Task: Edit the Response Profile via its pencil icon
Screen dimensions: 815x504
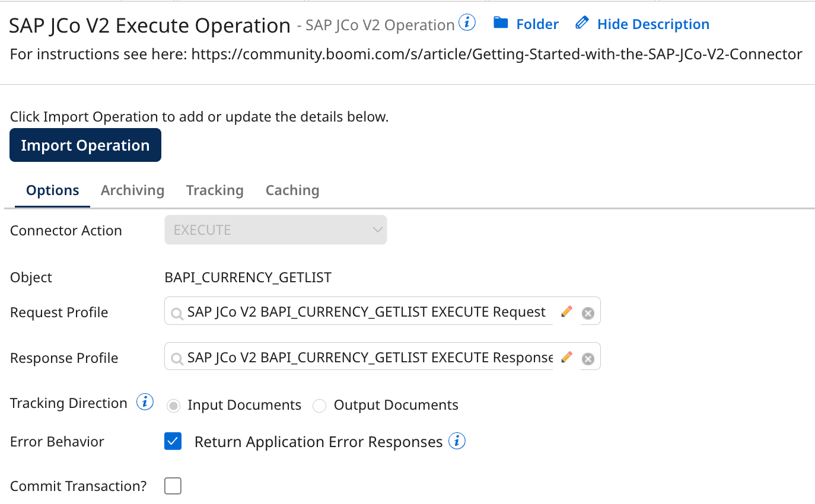Action: [x=566, y=357]
